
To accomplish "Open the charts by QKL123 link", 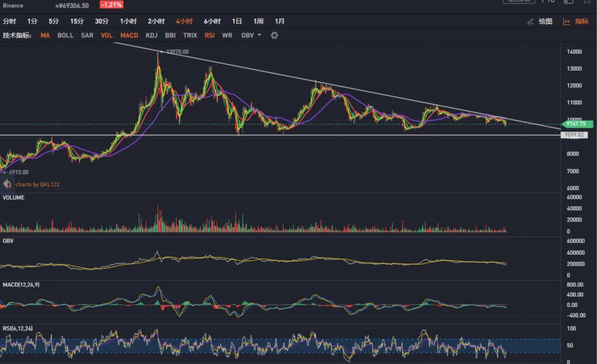I will point(37,185).
